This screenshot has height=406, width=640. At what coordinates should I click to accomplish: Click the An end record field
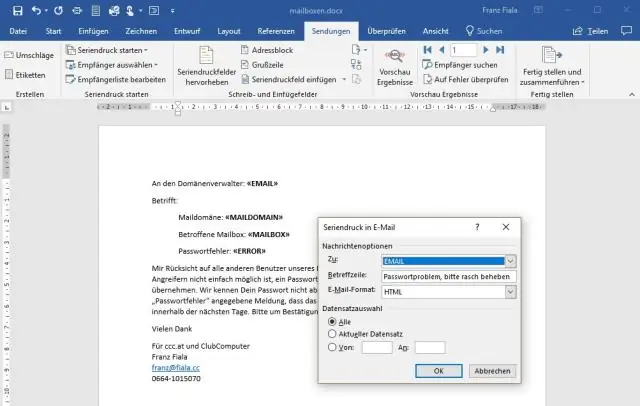430,348
